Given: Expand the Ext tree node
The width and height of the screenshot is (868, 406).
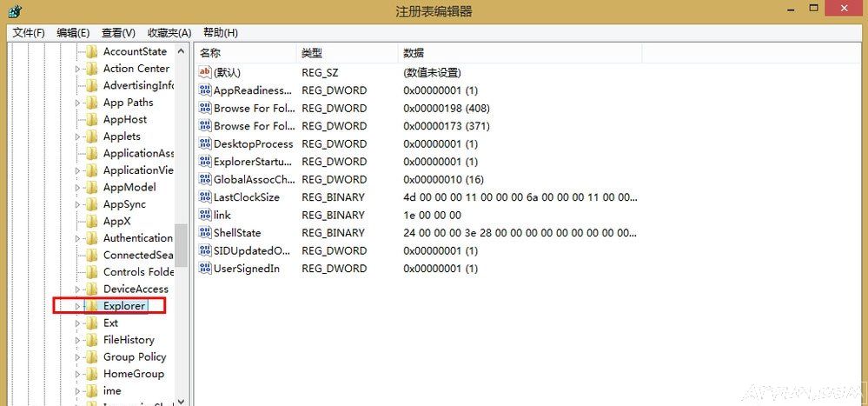Looking at the screenshot, I should 77,323.
